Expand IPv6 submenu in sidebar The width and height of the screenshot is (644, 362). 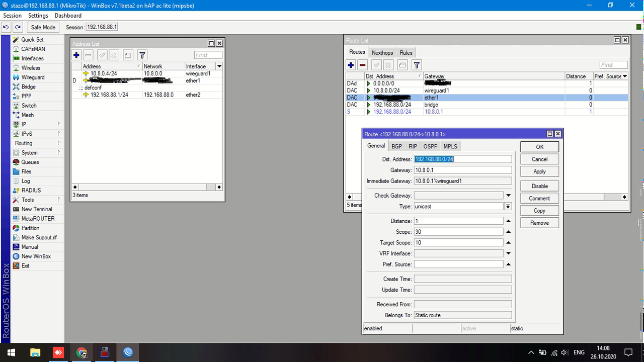[x=58, y=134]
